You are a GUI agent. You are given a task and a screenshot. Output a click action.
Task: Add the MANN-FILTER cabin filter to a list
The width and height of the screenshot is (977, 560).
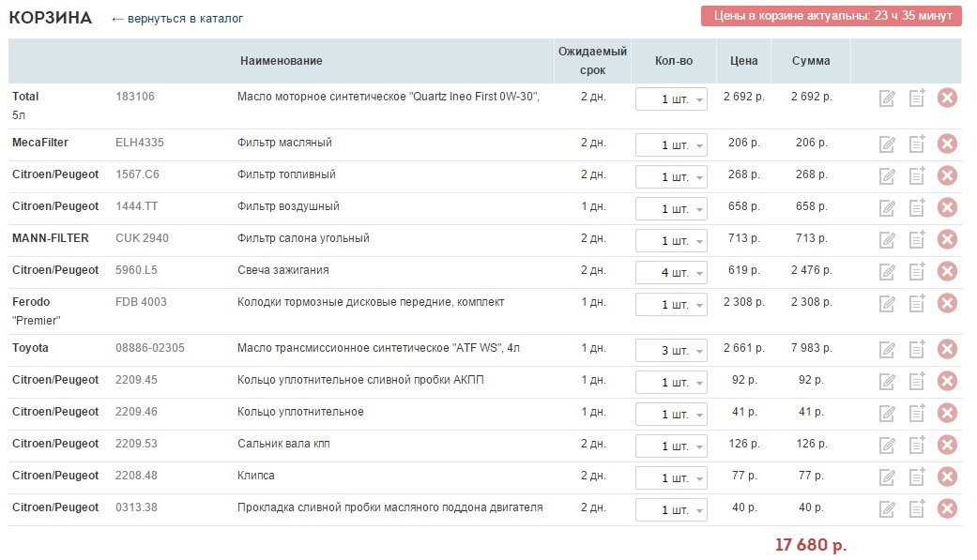917,239
